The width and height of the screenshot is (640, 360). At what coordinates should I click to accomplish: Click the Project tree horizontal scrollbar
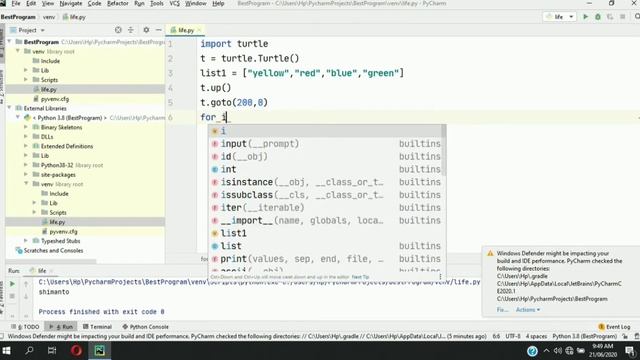coord(51,261)
